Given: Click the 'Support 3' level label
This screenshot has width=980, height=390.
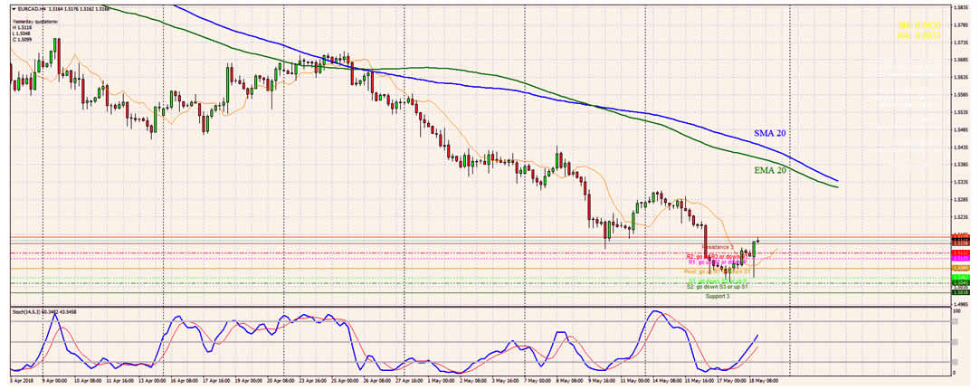Looking at the screenshot, I should pyautogui.click(x=717, y=296).
